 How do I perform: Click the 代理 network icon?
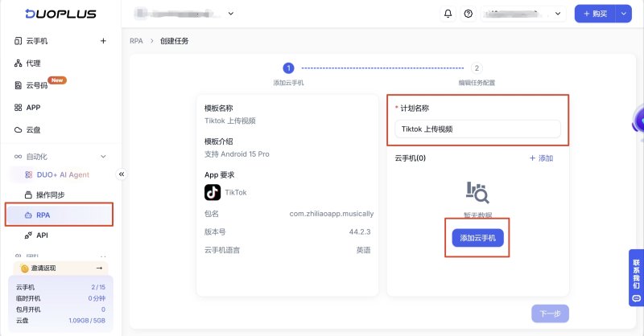pyautogui.click(x=18, y=64)
